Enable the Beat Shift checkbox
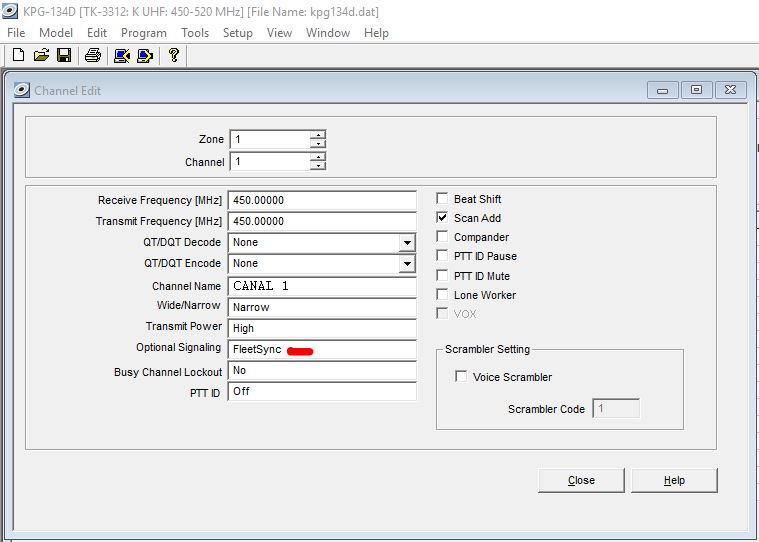The height and width of the screenshot is (542, 759). point(442,198)
